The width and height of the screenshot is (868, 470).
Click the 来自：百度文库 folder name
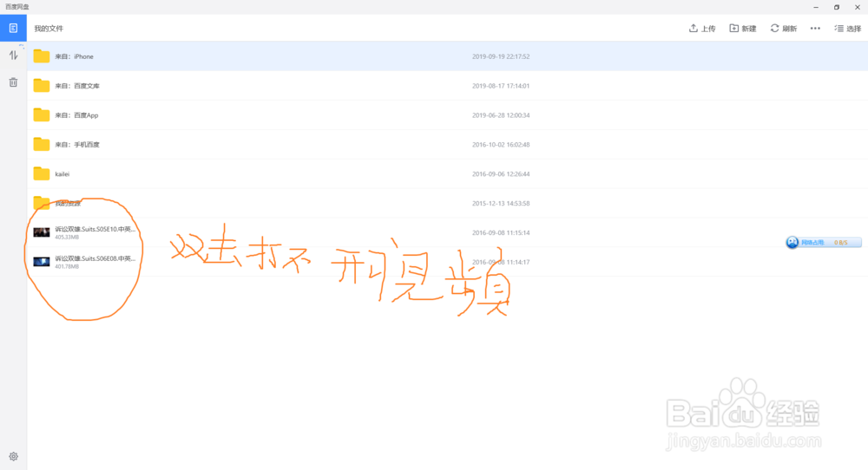tap(77, 86)
